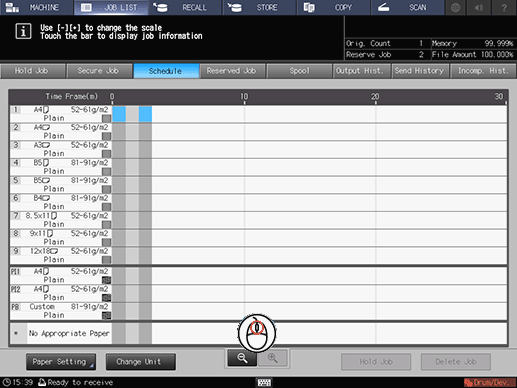Click the File Amount 100.000% readout
The width and height of the screenshot is (517, 388).
[472, 55]
